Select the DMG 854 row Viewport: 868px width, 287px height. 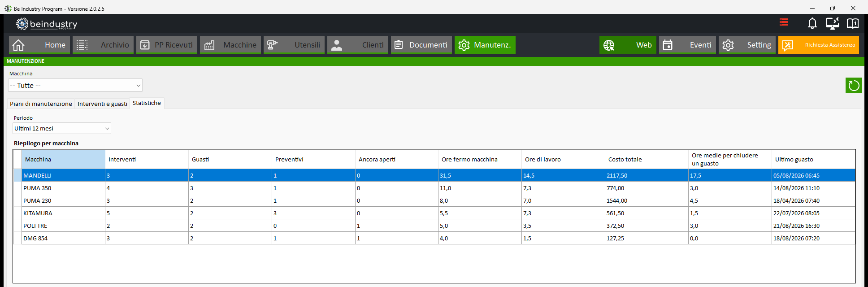tap(434, 238)
